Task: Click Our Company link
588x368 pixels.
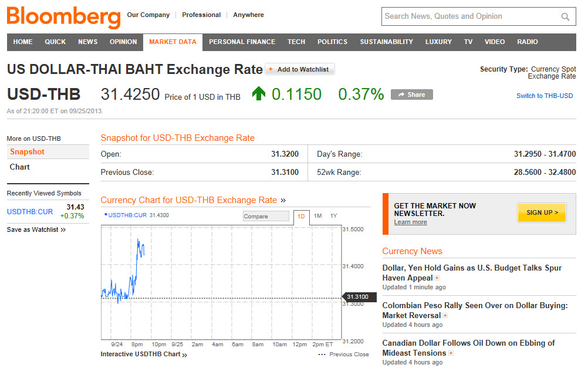Action: 148,15
